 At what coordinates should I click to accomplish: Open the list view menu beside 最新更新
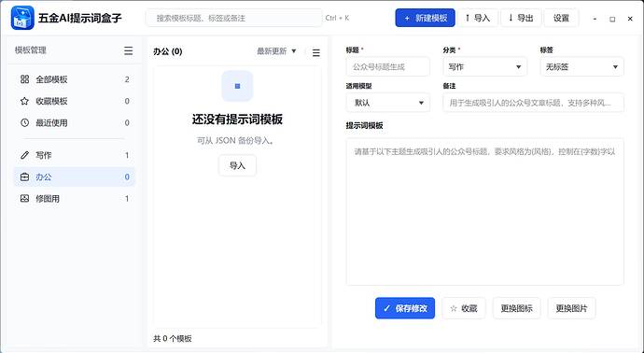tap(315, 52)
